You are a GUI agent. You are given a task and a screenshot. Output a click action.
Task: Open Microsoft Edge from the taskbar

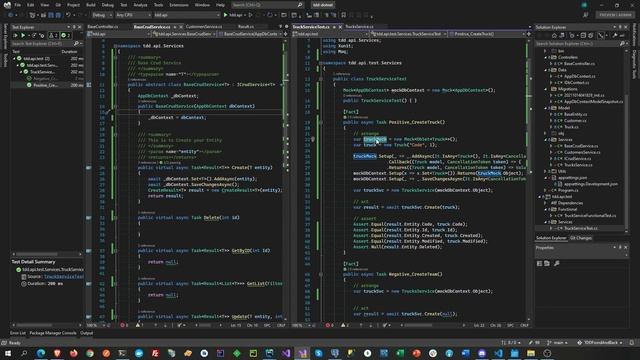(x=41, y=353)
